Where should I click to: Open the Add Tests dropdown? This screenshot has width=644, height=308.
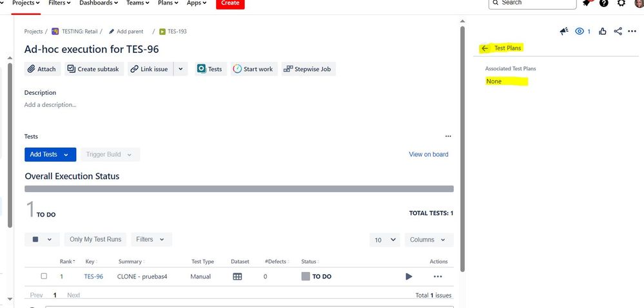click(x=50, y=155)
